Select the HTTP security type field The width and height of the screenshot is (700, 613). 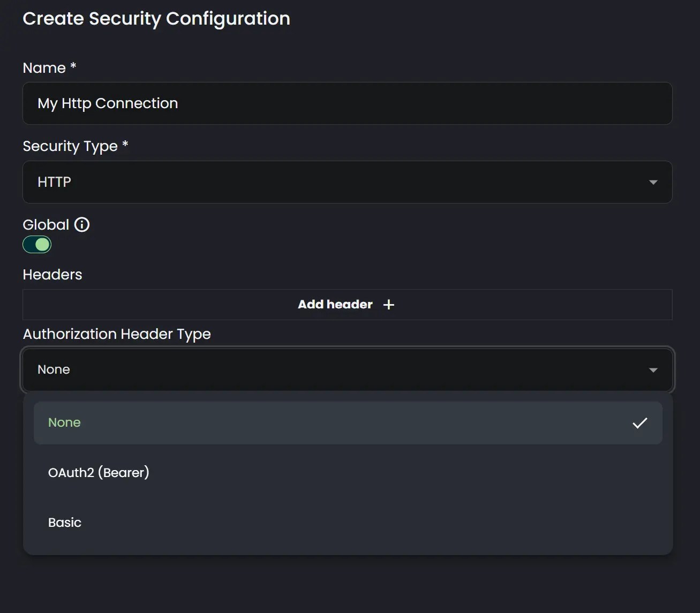coord(348,182)
